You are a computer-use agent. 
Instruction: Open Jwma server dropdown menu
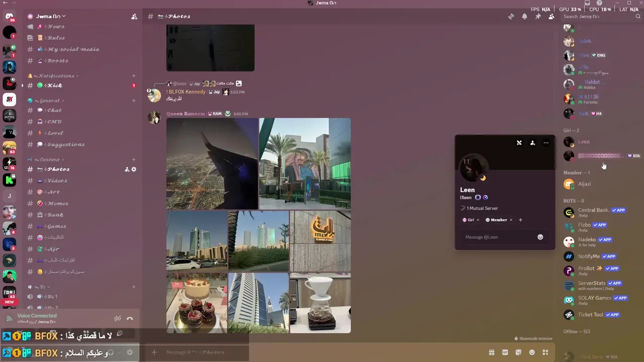click(50, 17)
